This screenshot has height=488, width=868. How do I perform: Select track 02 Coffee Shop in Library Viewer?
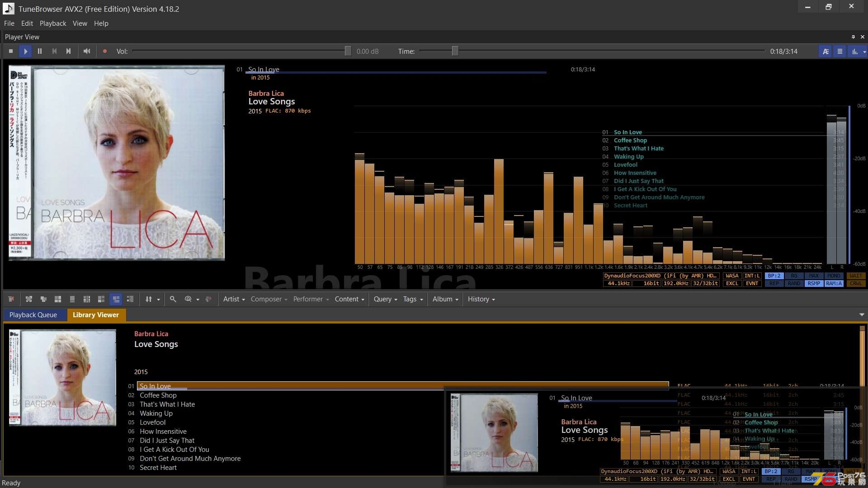pyautogui.click(x=158, y=395)
